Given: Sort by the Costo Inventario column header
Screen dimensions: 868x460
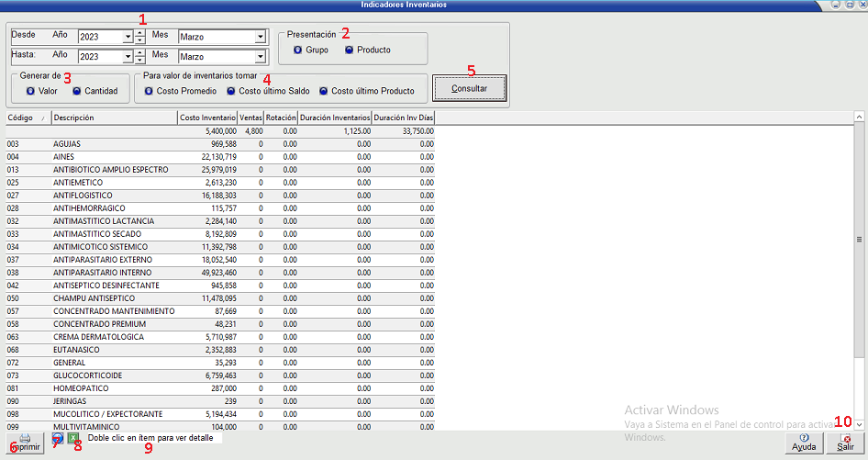Looking at the screenshot, I should 207,118.
